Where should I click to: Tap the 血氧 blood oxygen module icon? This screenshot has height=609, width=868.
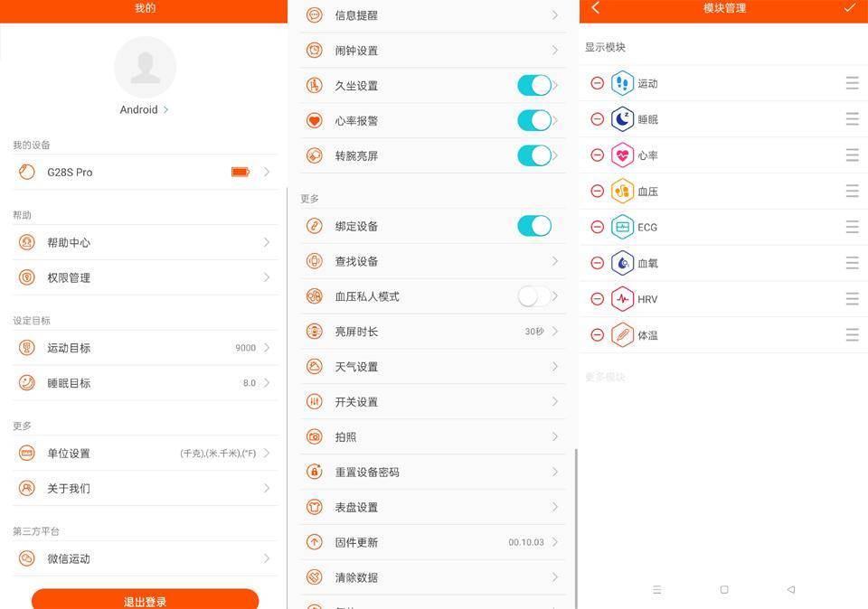(x=622, y=263)
